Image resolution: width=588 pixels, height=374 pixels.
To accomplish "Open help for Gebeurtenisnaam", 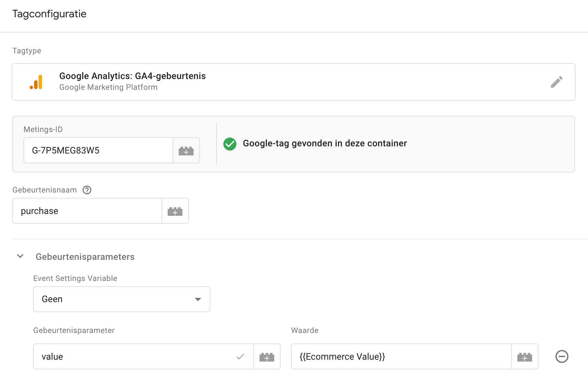I will [87, 190].
